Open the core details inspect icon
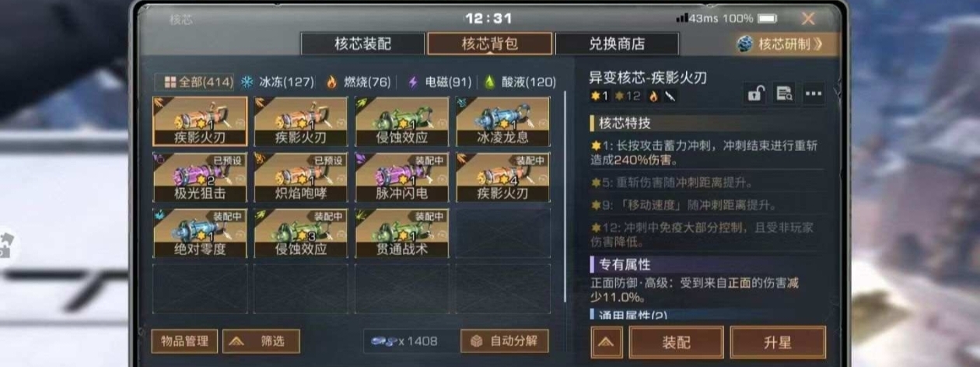980x367 pixels. pyautogui.click(x=784, y=94)
